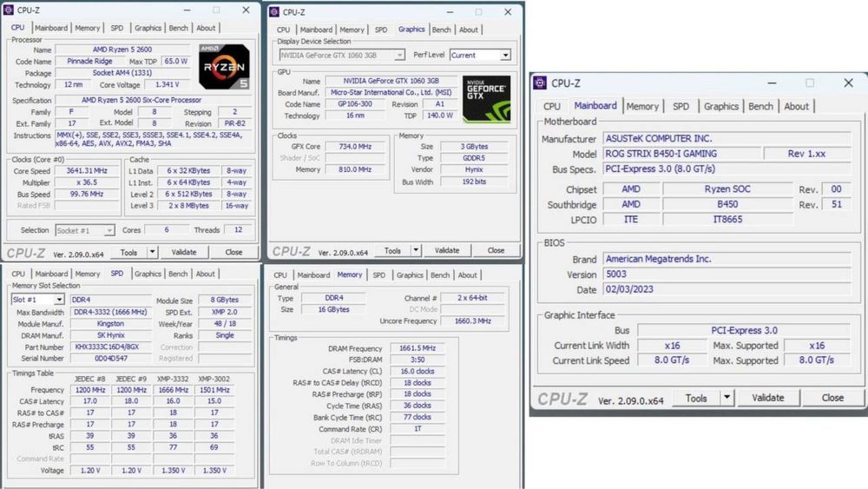
Task: Select CPU tab in Mainboard window
Action: (551, 106)
